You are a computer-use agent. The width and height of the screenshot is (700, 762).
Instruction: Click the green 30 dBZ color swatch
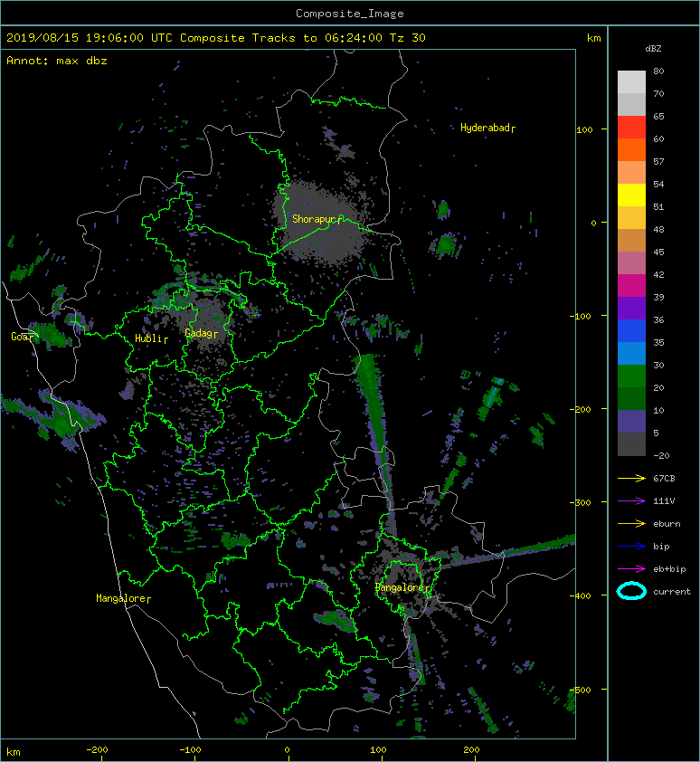pyautogui.click(x=631, y=376)
